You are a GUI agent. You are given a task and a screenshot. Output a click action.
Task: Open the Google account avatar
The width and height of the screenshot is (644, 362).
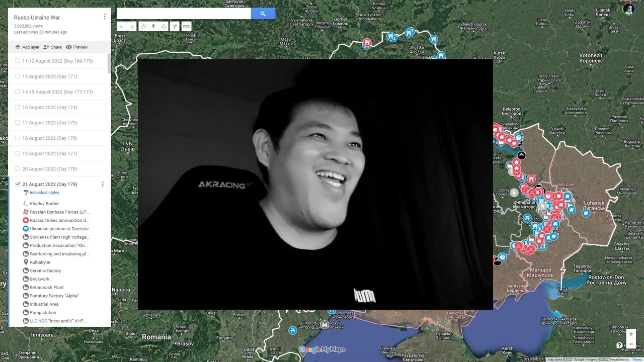pyautogui.click(x=628, y=10)
